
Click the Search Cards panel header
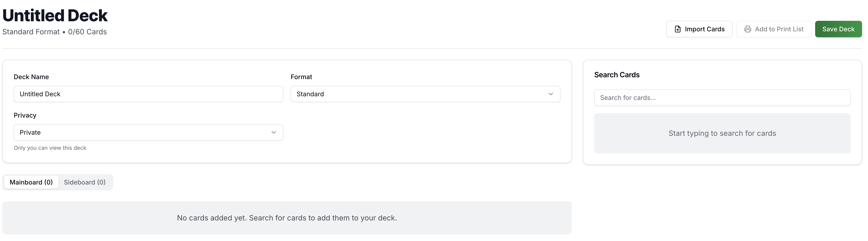(617, 75)
